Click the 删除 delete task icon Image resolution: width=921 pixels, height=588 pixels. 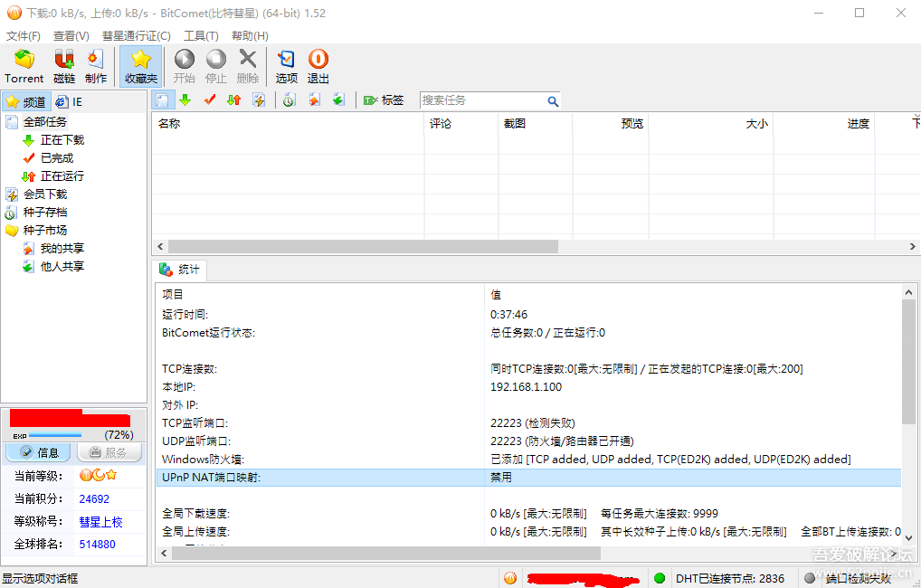248,65
